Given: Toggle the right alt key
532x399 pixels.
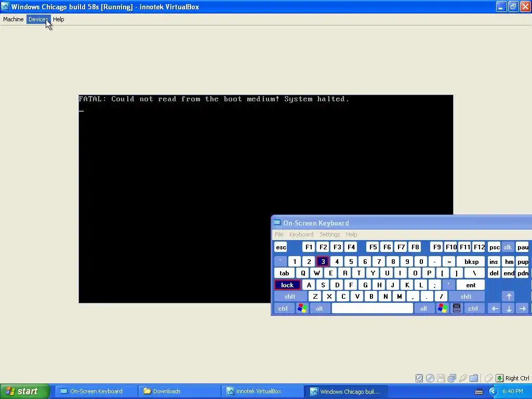Looking at the screenshot, I should click(424, 309).
